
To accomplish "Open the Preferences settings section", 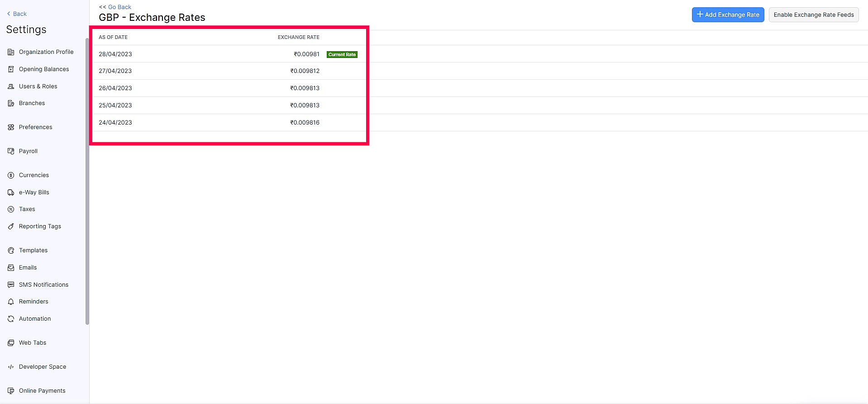I will coord(35,127).
